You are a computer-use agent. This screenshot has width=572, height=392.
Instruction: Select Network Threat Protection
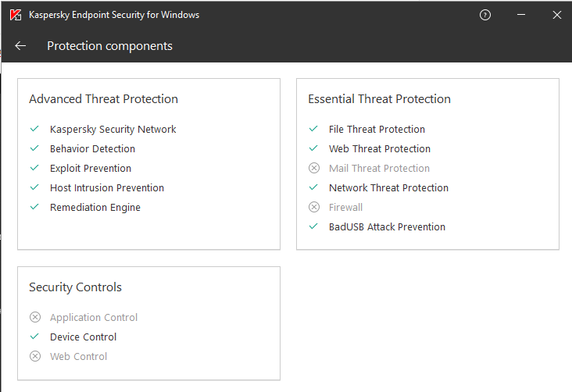coord(388,188)
